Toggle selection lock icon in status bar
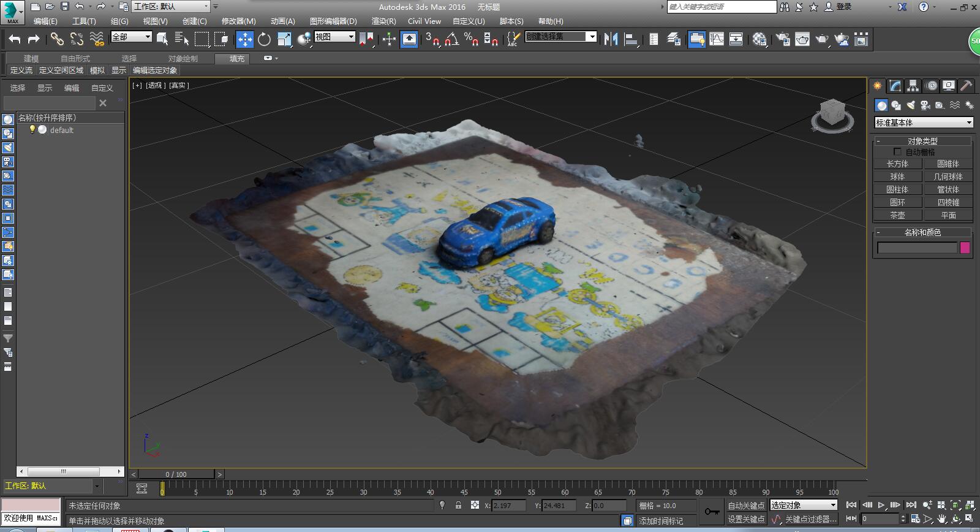Image resolution: width=980 pixels, height=532 pixels. coord(458,505)
